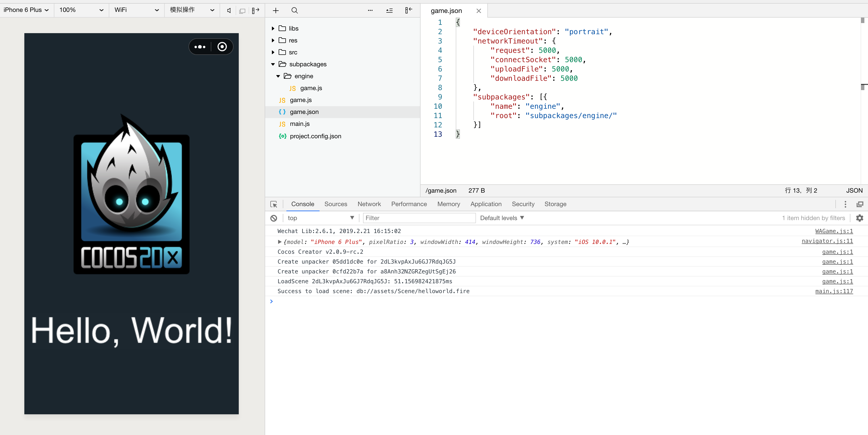The image size is (868, 435).
Task: Click simulator capsule three-dots menu button
Action: click(x=200, y=47)
